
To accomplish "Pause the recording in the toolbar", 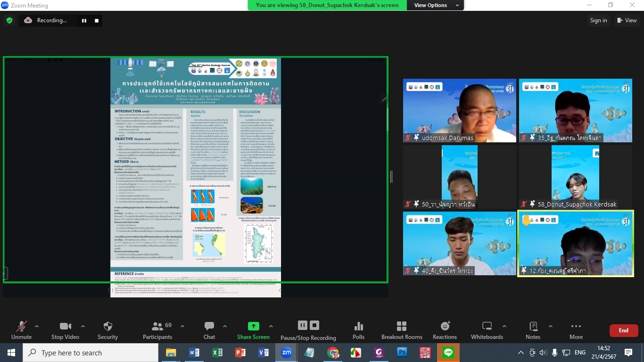I will [x=303, y=325].
